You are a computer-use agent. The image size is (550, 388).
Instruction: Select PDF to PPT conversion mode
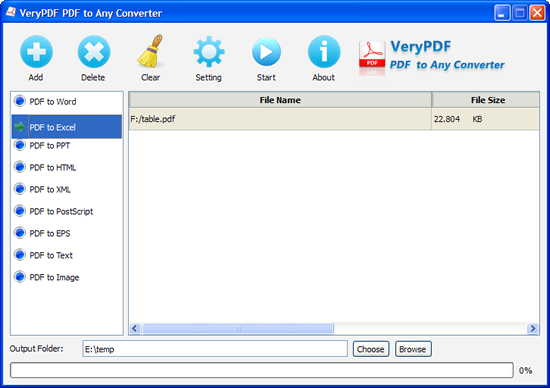tap(67, 146)
